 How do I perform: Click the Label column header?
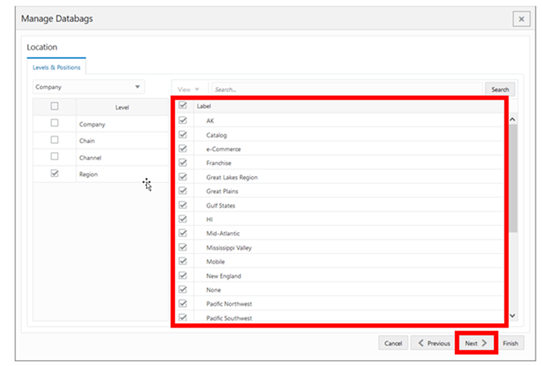click(x=204, y=106)
